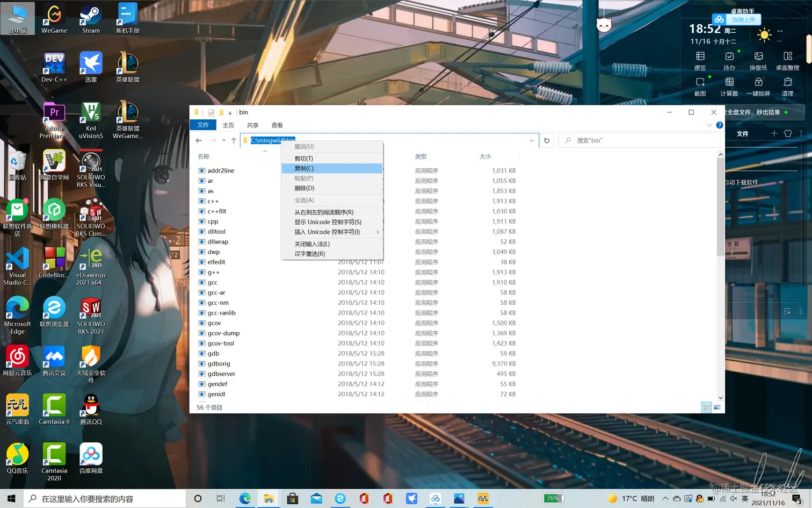Open the Steam desktop icon
The height and width of the screenshot is (508, 812).
point(91,19)
